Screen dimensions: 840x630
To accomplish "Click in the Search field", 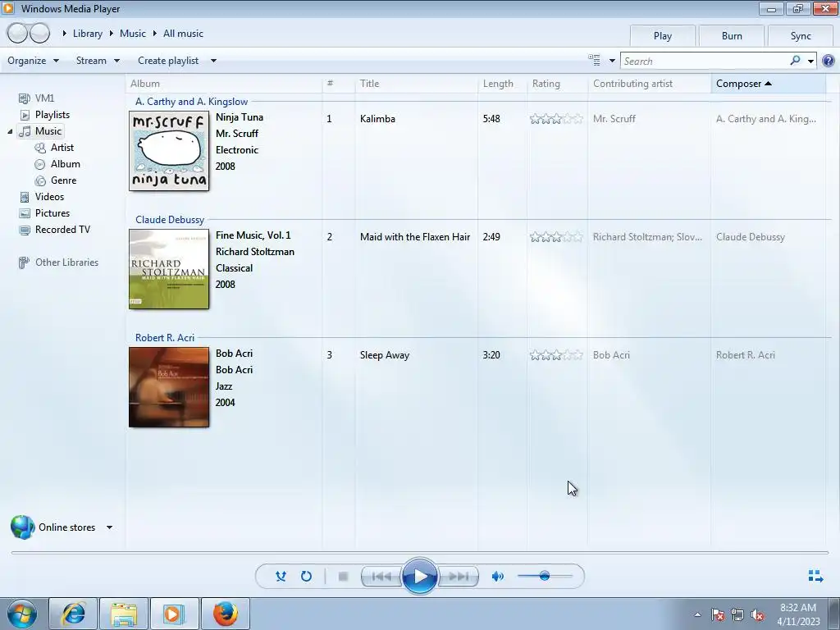I will (705, 61).
